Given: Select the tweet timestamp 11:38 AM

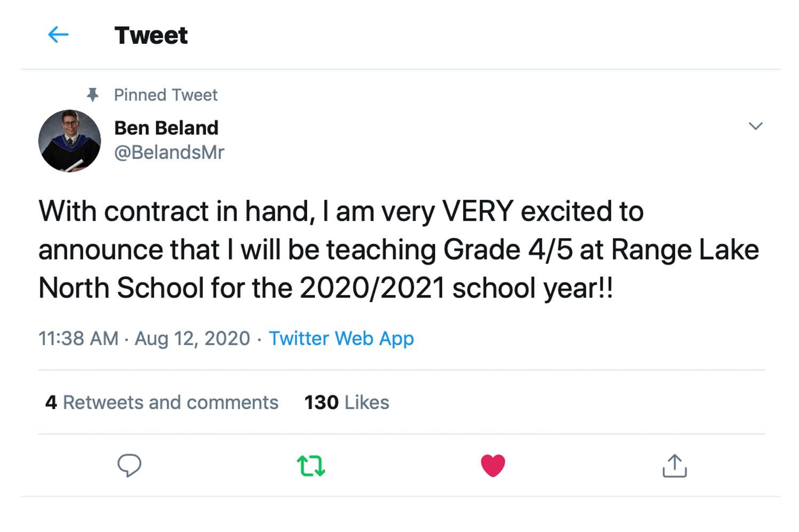Looking at the screenshot, I should [78, 338].
